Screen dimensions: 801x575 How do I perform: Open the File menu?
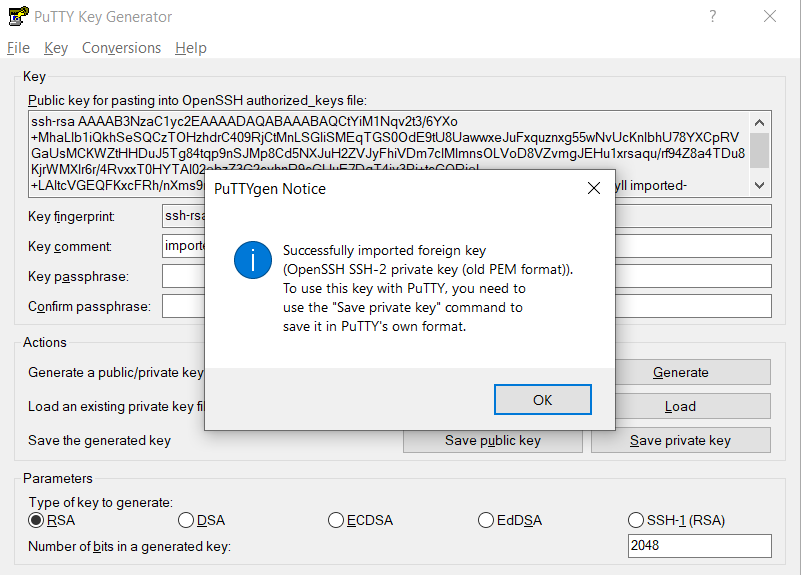[x=18, y=48]
